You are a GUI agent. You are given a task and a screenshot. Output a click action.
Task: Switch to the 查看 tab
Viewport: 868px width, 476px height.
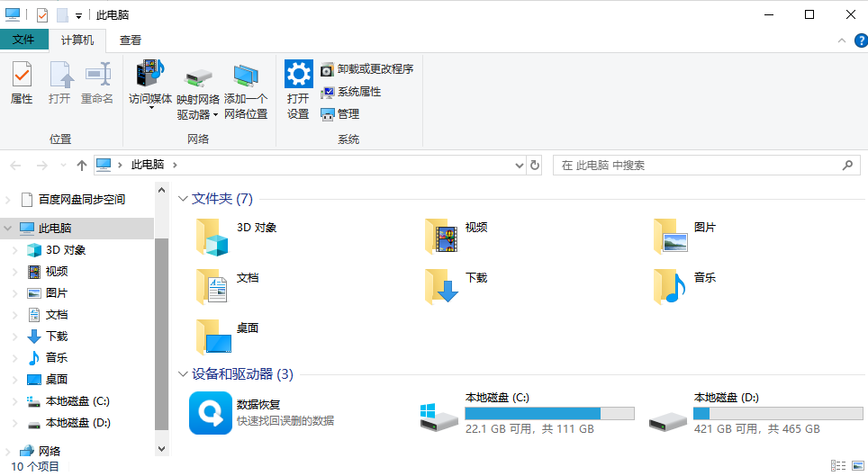click(x=131, y=40)
